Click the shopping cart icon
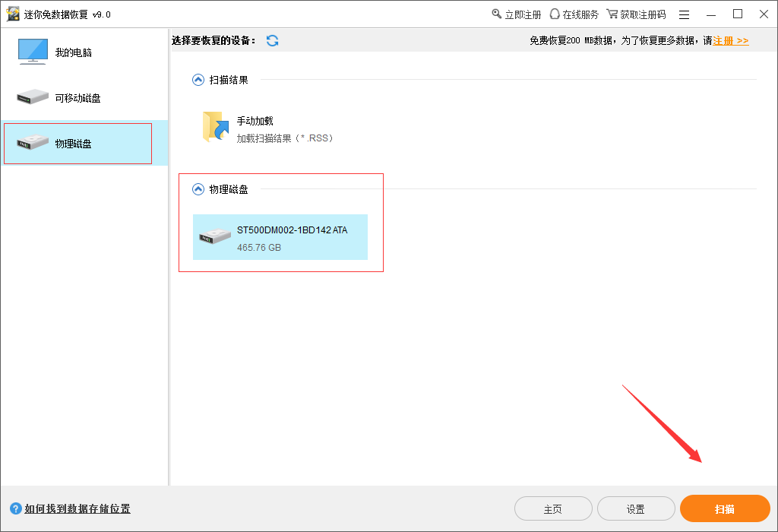The width and height of the screenshot is (778, 532). click(x=612, y=14)
